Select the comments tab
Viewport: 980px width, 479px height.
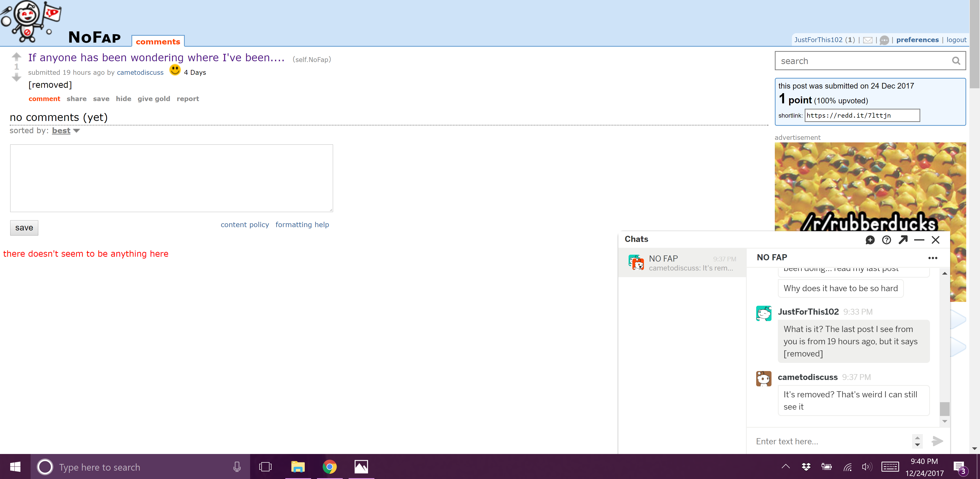click(158, 42)
